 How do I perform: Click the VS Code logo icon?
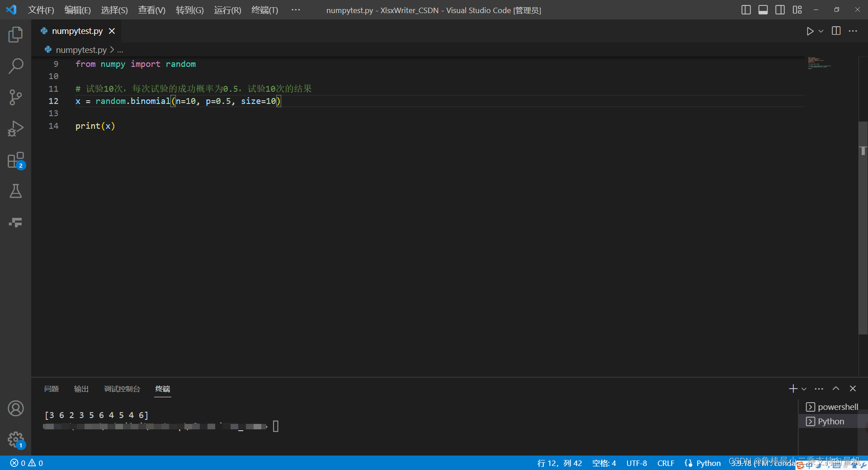pos(11,9)
